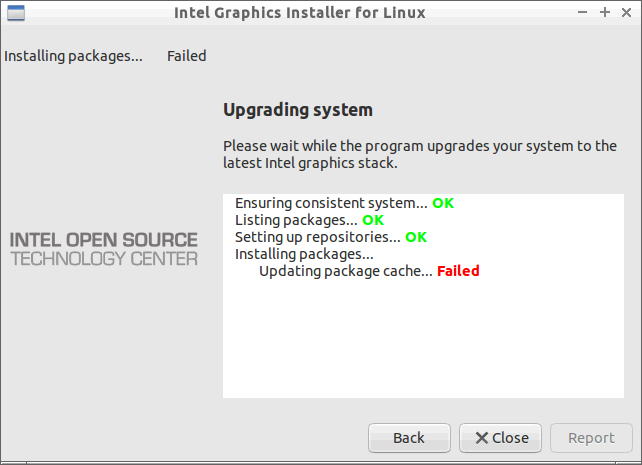
Task: Click the 'Updating package cache...' log line
Action: tap(346, 271)
